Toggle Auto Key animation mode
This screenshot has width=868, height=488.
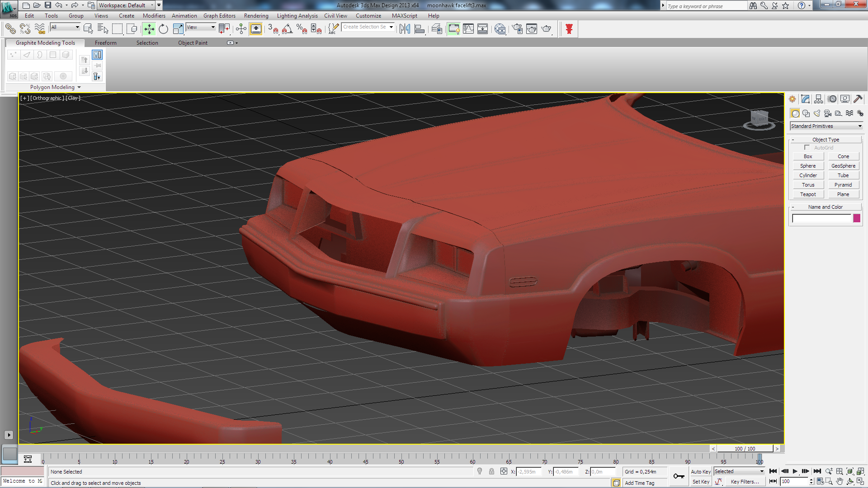pos(701,471)
